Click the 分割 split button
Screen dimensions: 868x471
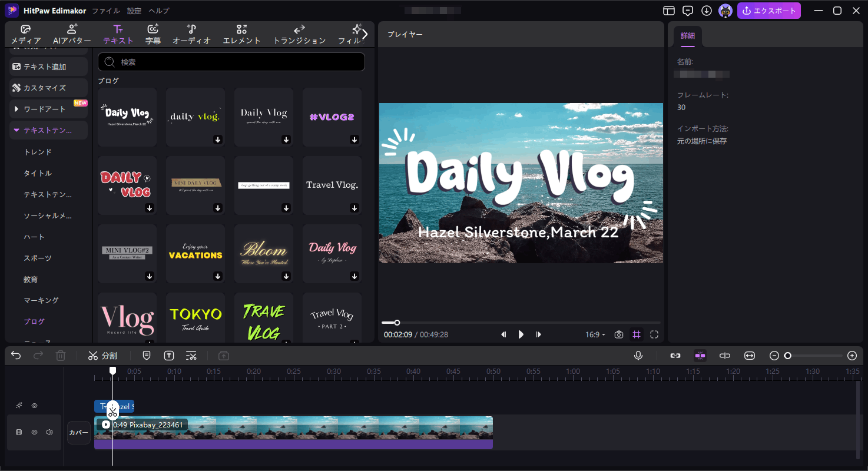[x=102, y=356]
